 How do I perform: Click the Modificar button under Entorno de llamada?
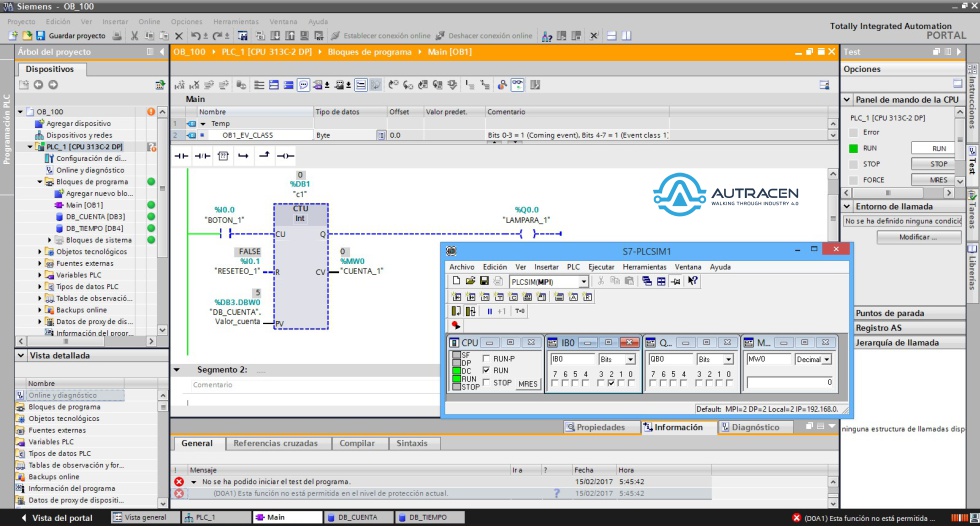point(918,237)
